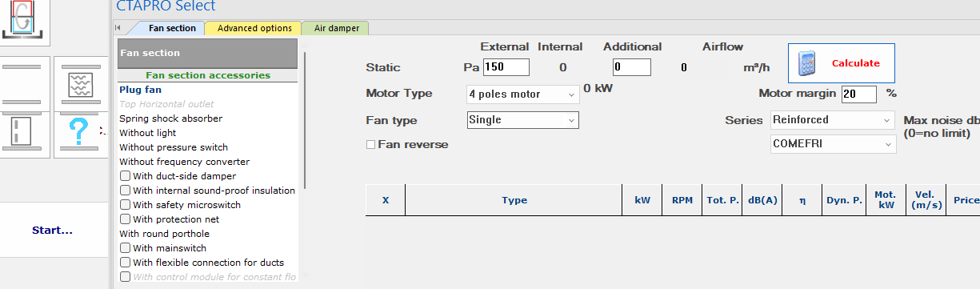Click the Additional static pressure field
The image size is (980, 289).
(x=631, y=67)
